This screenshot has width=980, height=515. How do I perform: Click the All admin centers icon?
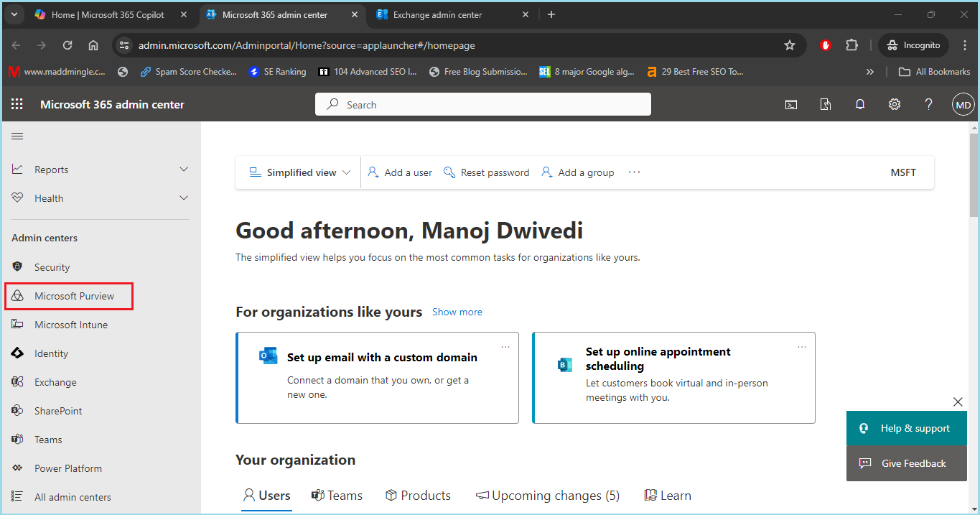click(x=18, y=497)
